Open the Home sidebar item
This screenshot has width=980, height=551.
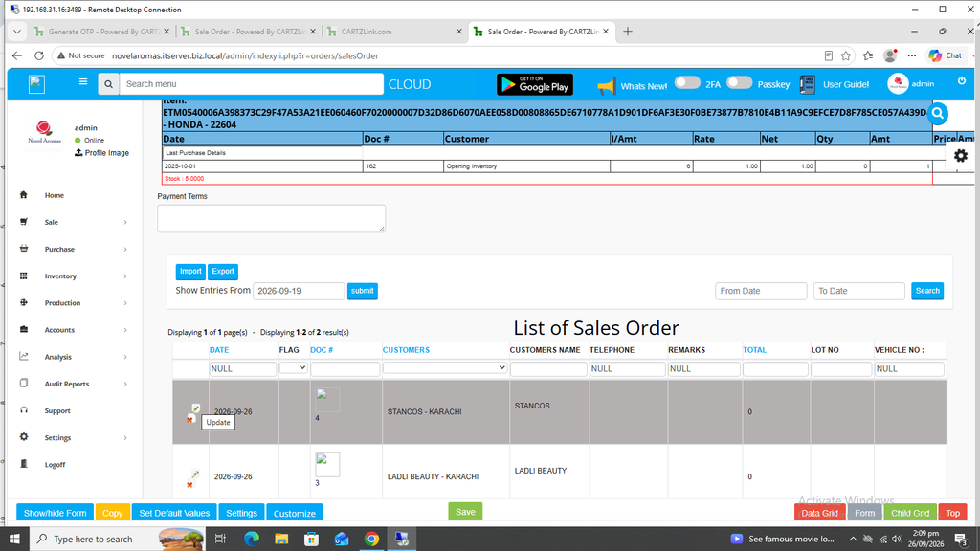pos(55,195)
